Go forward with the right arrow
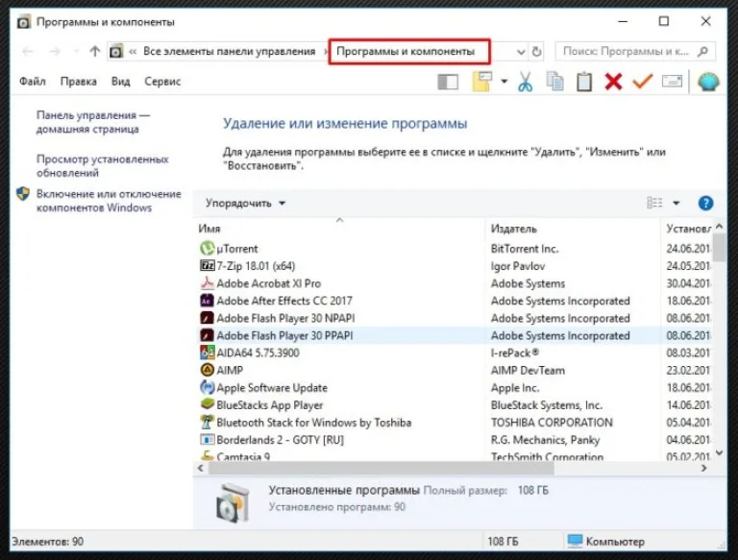 55,51
